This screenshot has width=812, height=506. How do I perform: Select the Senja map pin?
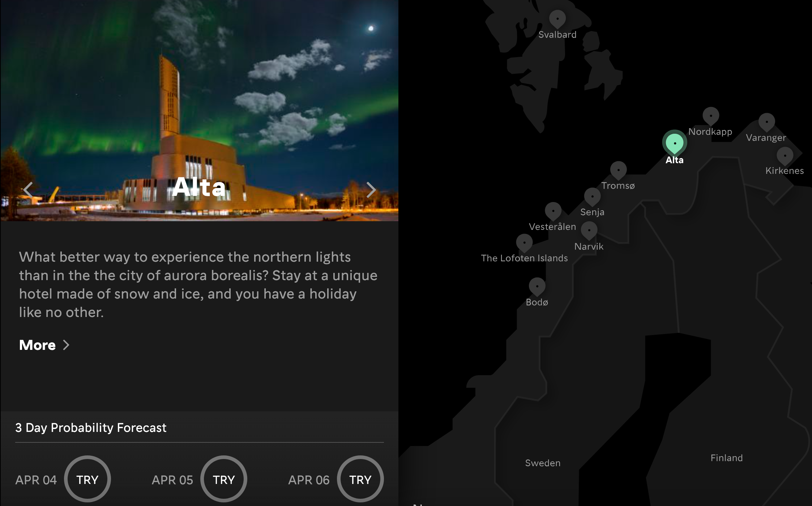pyautogui.click(x=592, y=197)
